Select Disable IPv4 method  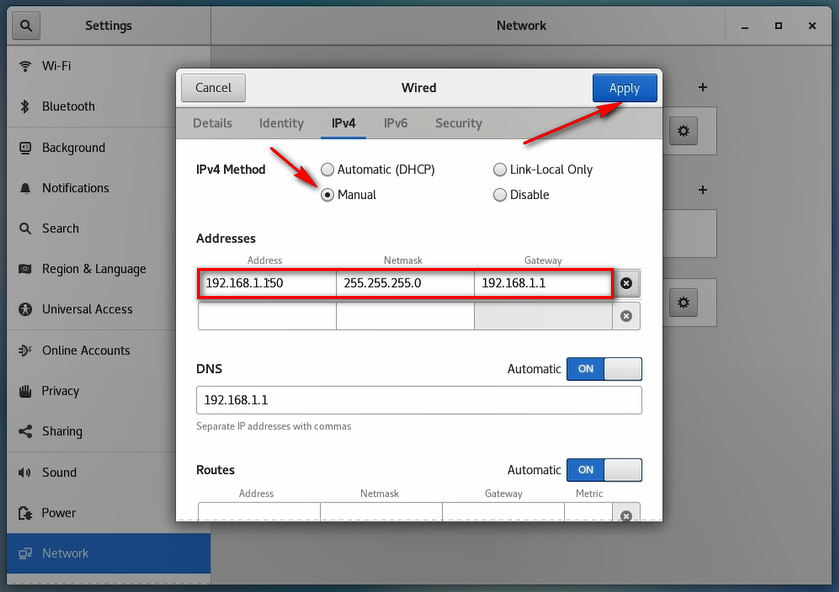point(521,195)
